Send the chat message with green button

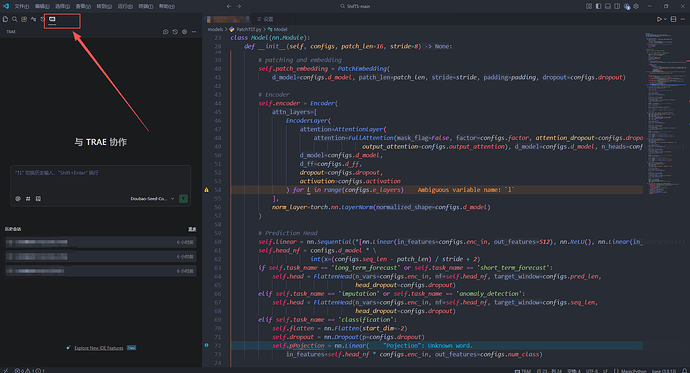click(183, 199)
